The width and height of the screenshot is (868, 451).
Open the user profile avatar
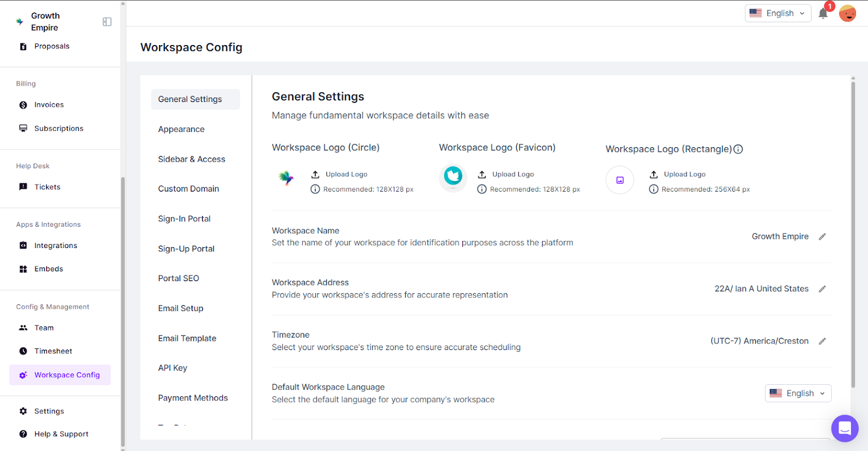click(x=847, y=14)
